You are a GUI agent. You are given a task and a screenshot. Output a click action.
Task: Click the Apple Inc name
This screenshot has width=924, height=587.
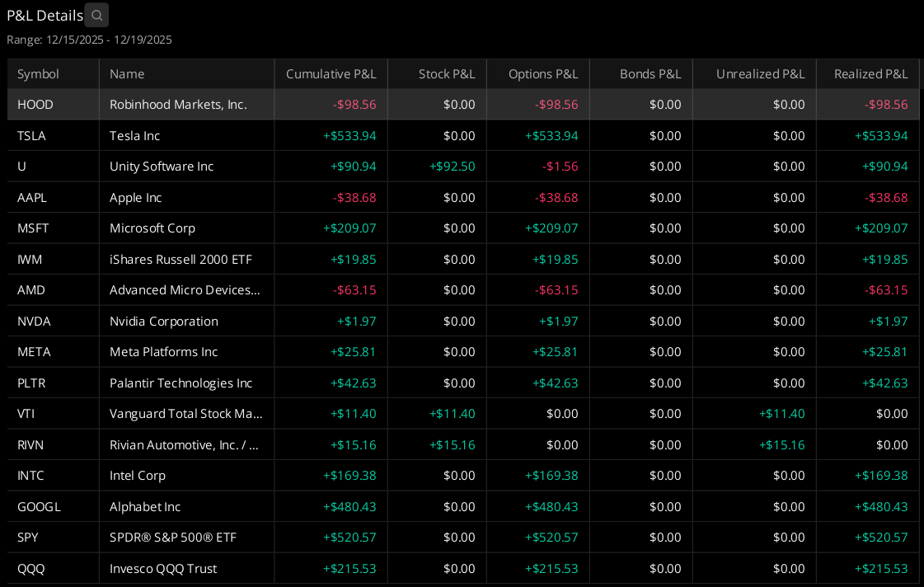tap(135, 197)
